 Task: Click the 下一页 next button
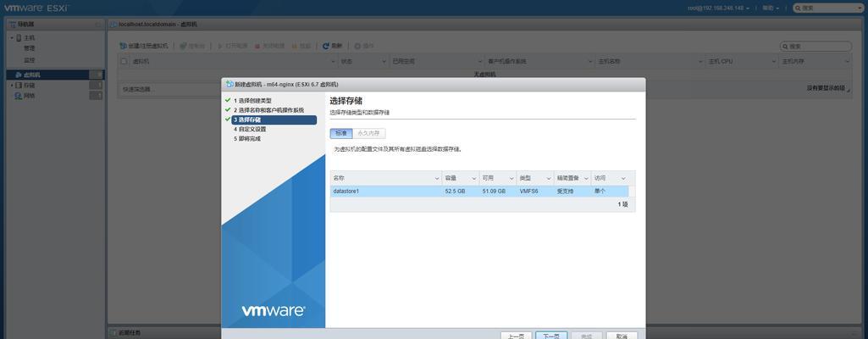coord(551,336)
